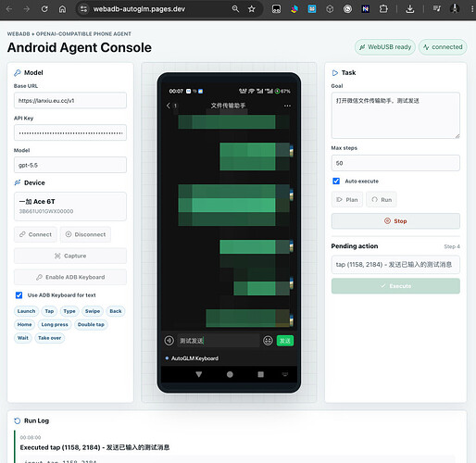Click the N extension icon in the toolbar
The image size is (476, 463).
[x=366, y=9]
